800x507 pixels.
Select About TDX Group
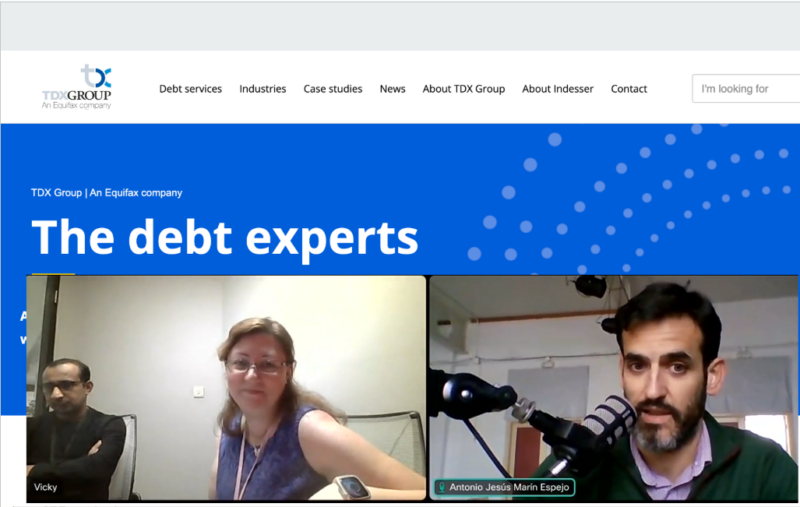[464, 89]
